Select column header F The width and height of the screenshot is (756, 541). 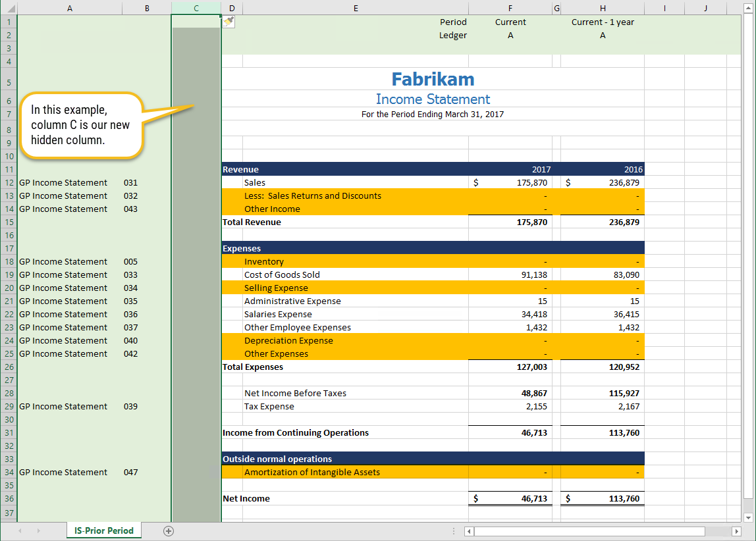point(510,8)
